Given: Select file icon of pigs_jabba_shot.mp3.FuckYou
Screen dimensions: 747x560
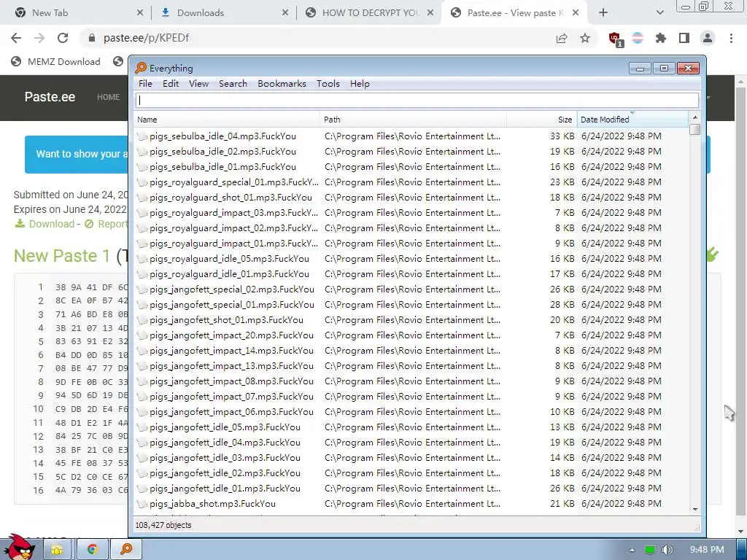Looking at the screenshot, I should click(142, 504).
